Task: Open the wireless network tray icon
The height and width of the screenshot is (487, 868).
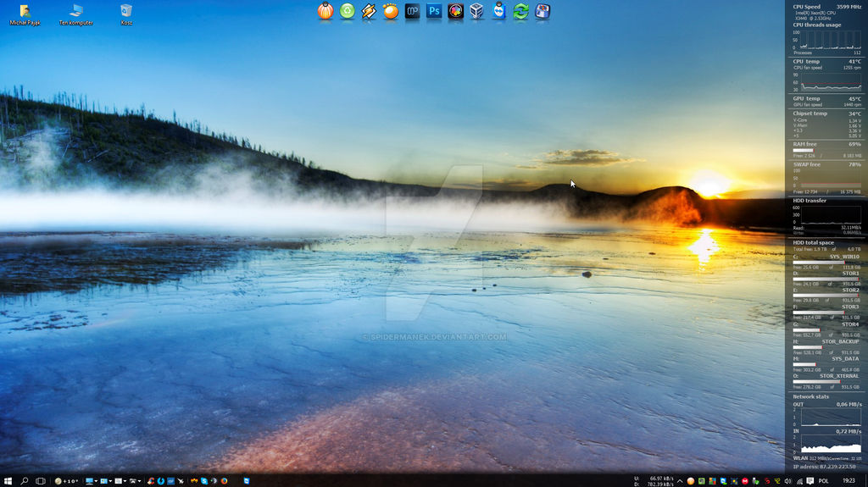Action: (799, 481)
